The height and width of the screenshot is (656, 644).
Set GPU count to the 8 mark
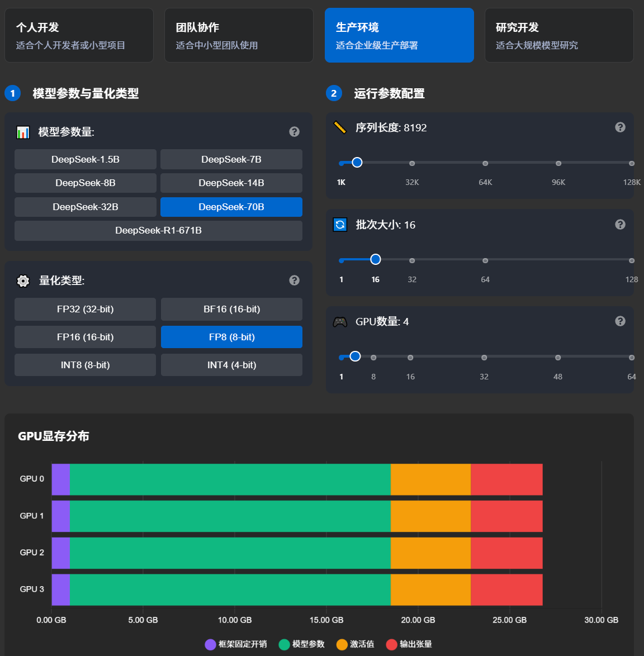(373, 357)
